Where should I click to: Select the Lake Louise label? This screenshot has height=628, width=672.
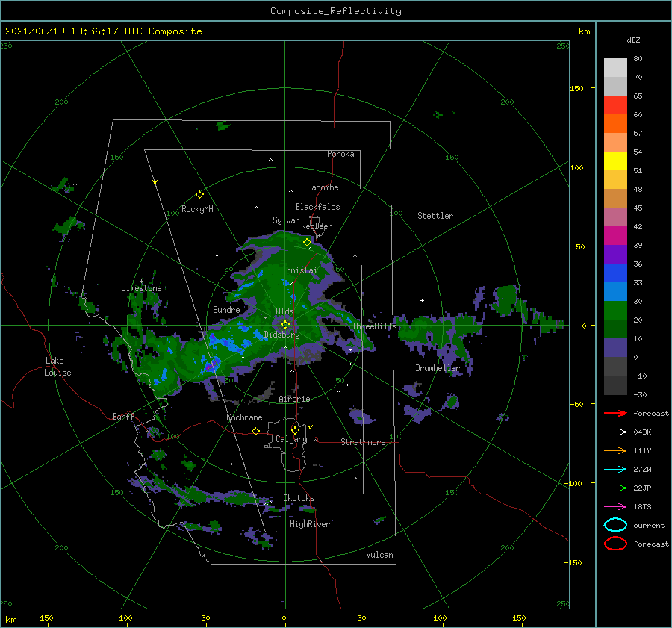pyautogui.click(x=57, y=367)
